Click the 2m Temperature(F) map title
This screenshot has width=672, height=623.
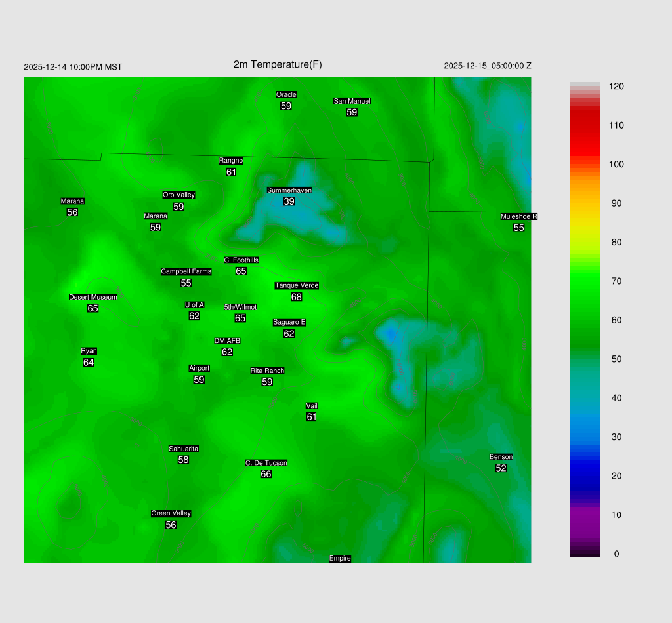(x=278, y=64)
